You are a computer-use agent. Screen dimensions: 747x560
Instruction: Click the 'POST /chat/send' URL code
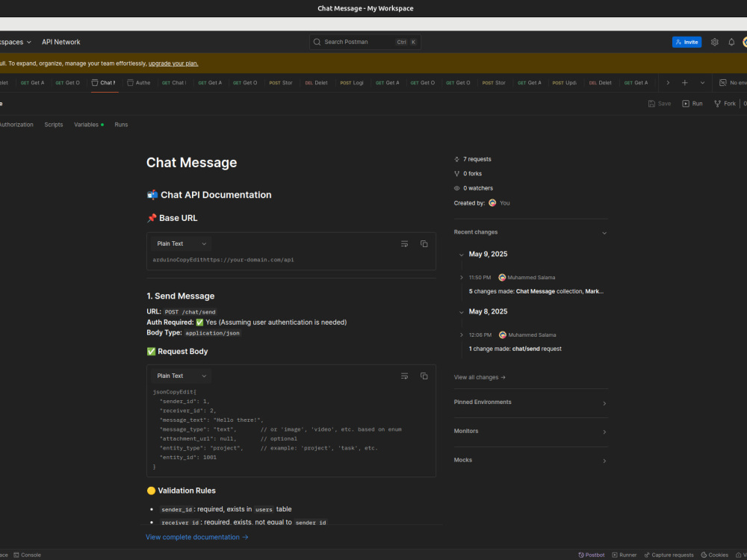(190, 312)
